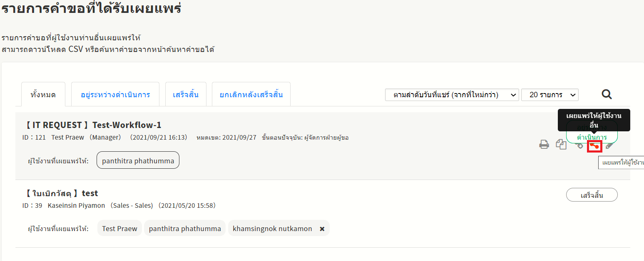
Task: Click the เสร็จสิ้น status badge on ใบเบิกวัสดุ
Action: click(592, 195)
